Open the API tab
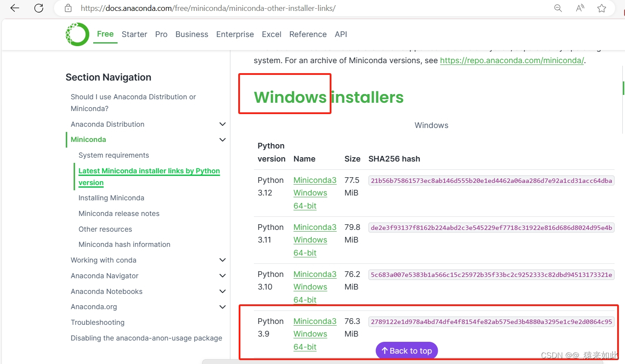The image size is (625, 364). [341, 34]
